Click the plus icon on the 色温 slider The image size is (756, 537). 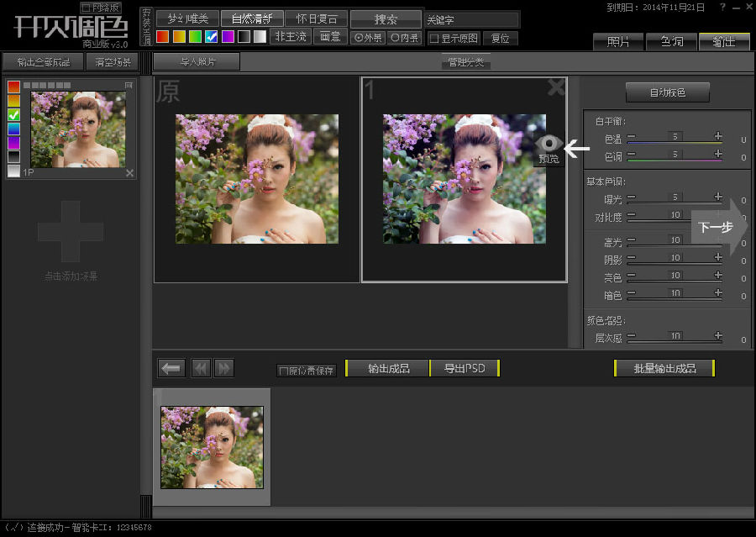pyautogui.click(x=718, y=136)
